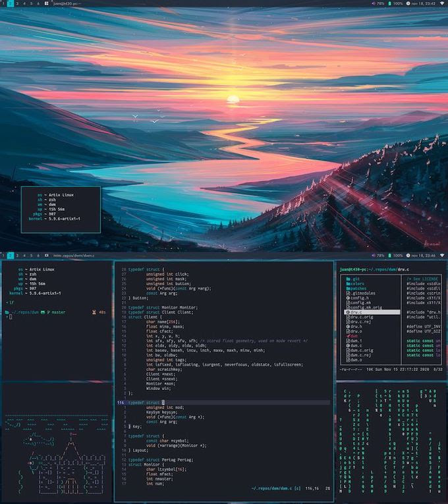The width and height of the screenshot is (448, 504).
Task: Click the juan@t430-pc:~ window title
Action: click(x=67, y=3)
